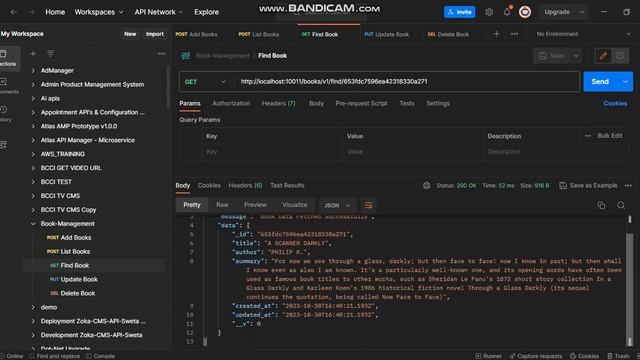Open the Save dropdown arrow
The image size is (640, 360).
pyautogui.click(x=576, y=56)
